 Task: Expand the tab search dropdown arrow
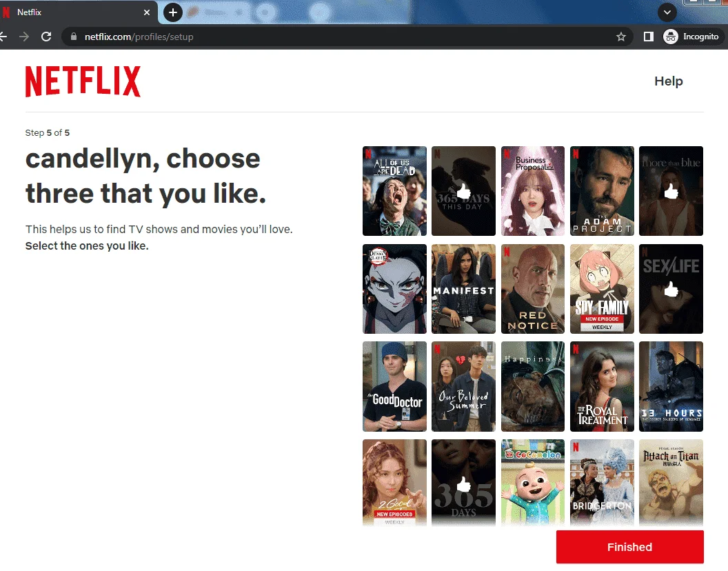pos(667,12)
